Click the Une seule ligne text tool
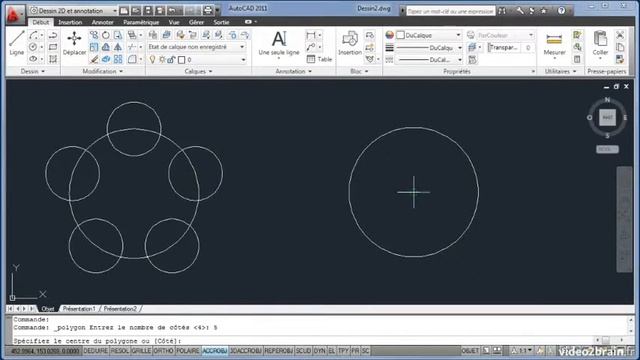This screenshot has height=360, width=640. coord(279,44)
